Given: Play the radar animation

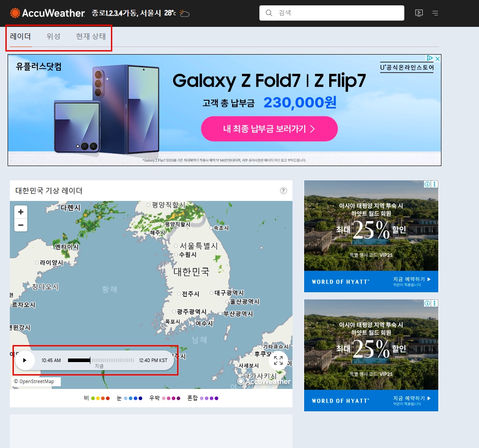Looking at the screenshot, I should point(25,360).
